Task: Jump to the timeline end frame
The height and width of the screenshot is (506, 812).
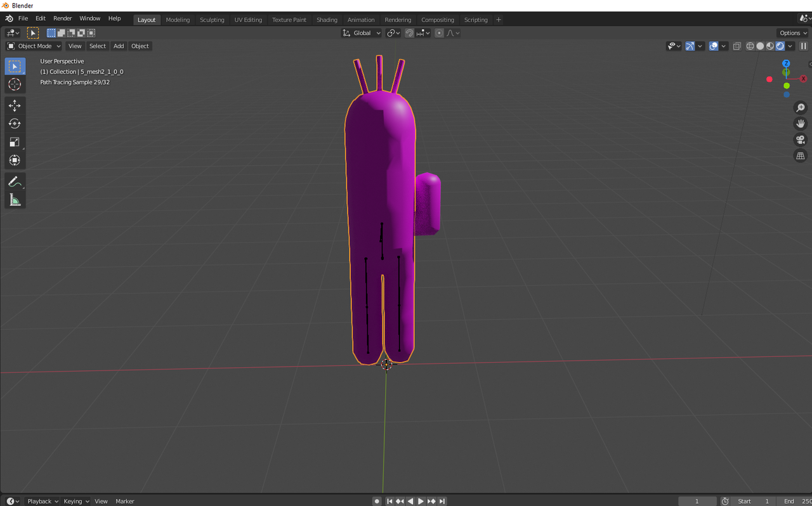Action: 442,501
